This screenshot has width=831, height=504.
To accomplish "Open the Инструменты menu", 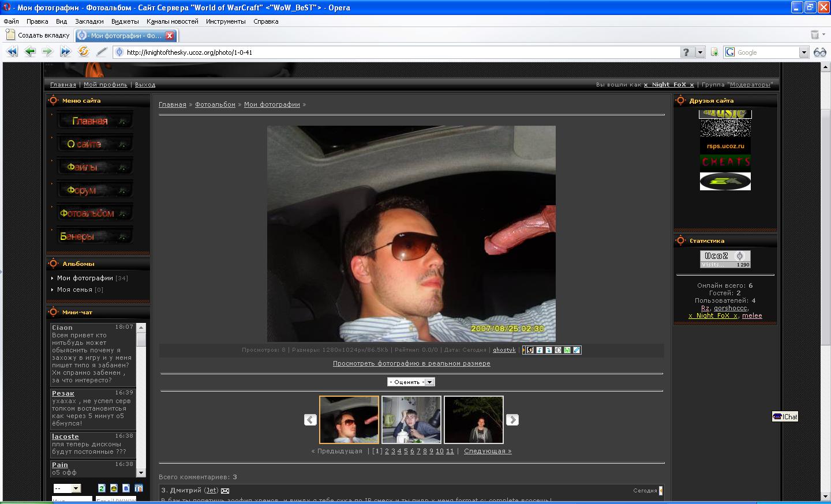I will [x=225, y=21].
